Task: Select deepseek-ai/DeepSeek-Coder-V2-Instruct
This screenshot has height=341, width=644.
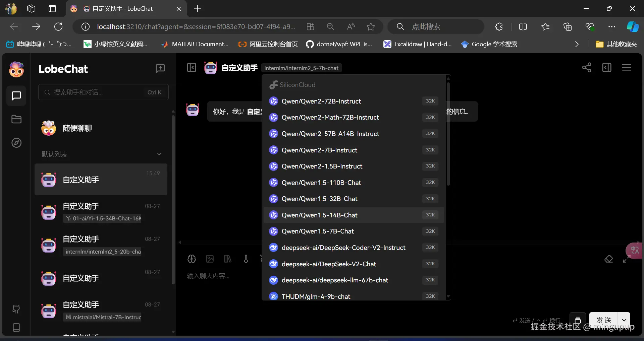Action: (354, 248)
